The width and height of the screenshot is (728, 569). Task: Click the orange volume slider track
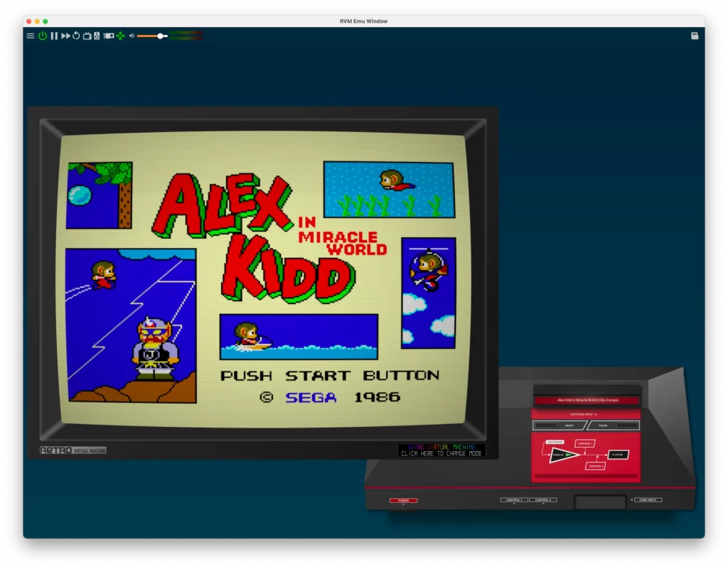[x=152, y=36]
